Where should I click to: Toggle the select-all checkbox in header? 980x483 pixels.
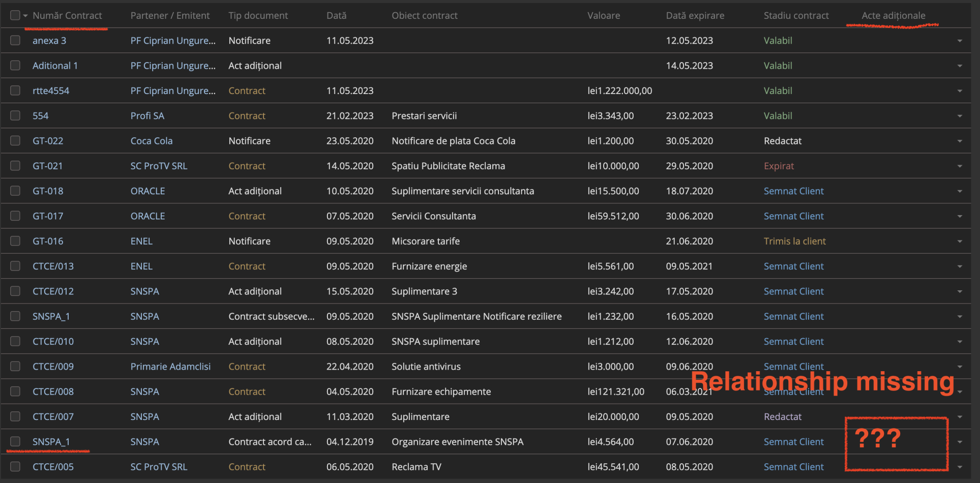pyautogui.click(x=15, y=15)
